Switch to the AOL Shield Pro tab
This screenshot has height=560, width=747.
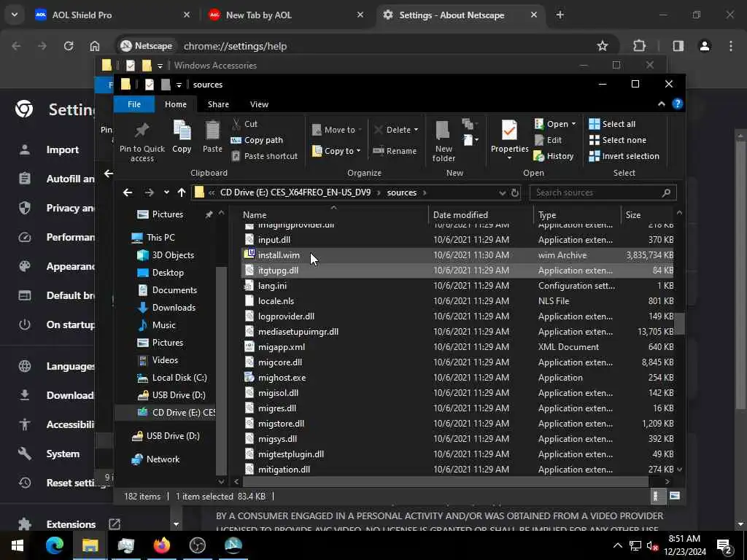[113, 15]
